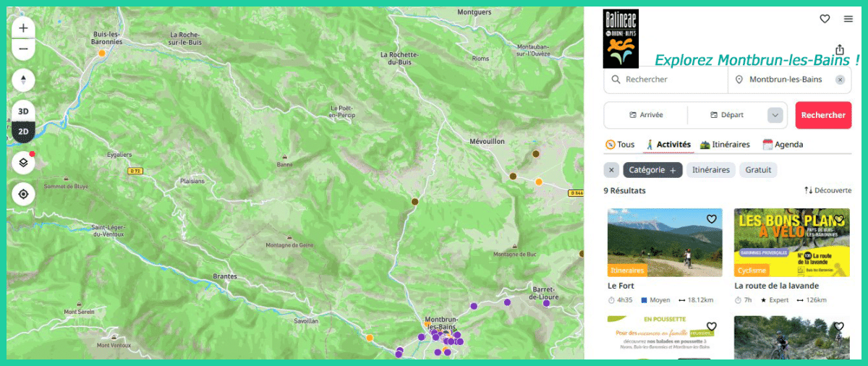Open the hamburger menu

[x=848, y=19]
